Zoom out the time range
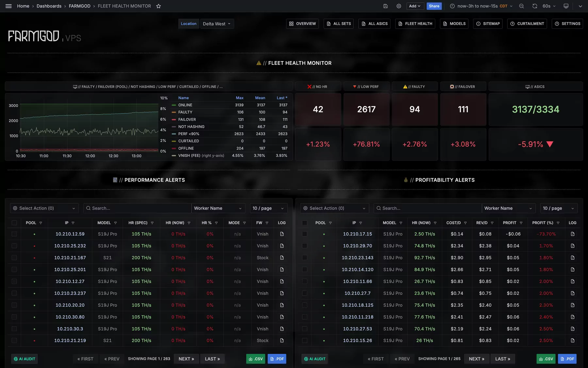 tap(521, 6)
